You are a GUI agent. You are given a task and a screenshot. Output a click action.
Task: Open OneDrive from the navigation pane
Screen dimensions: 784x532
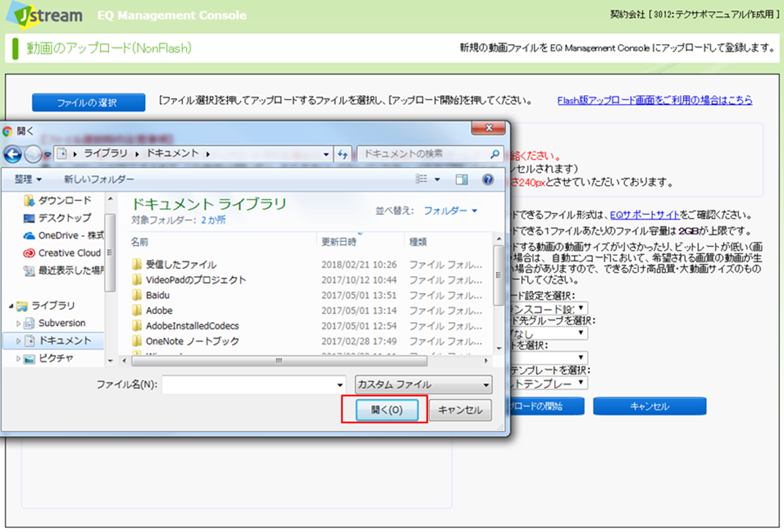(70, 235)
